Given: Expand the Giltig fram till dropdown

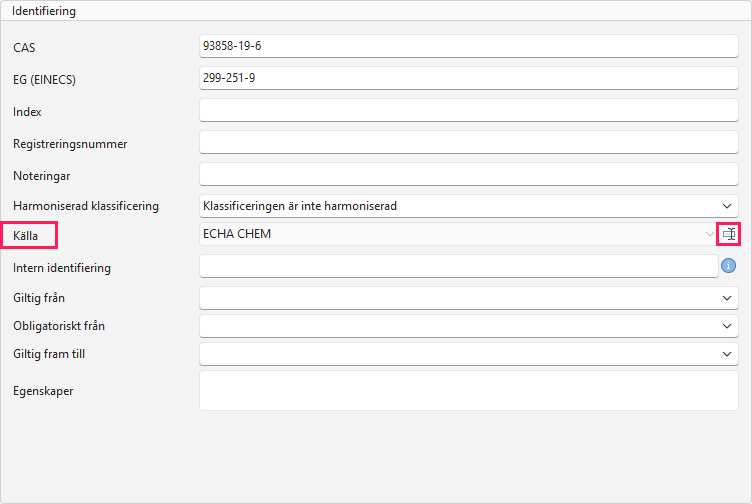Looking at the screenshot, I should [727, 354].
